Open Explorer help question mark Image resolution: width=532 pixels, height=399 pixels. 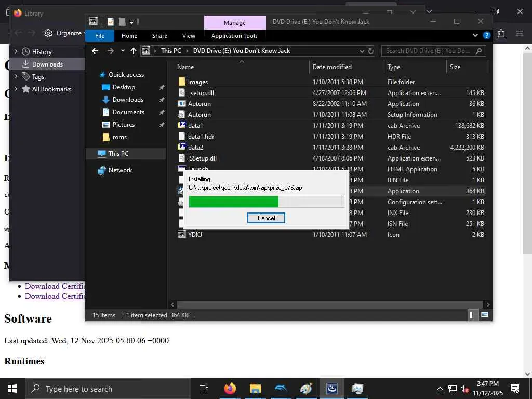486,35
